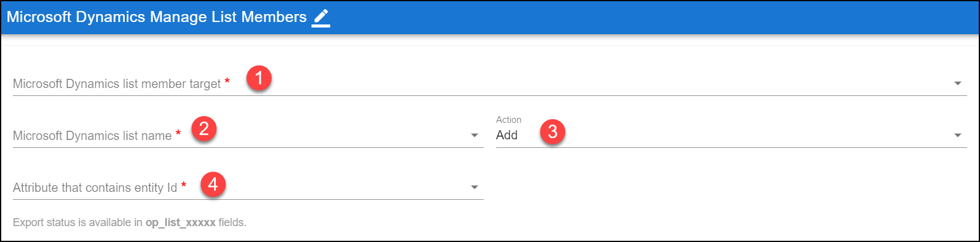Click the red asterisk after entity Id
This screenshot has height=242, width=980.
[184, 186]
